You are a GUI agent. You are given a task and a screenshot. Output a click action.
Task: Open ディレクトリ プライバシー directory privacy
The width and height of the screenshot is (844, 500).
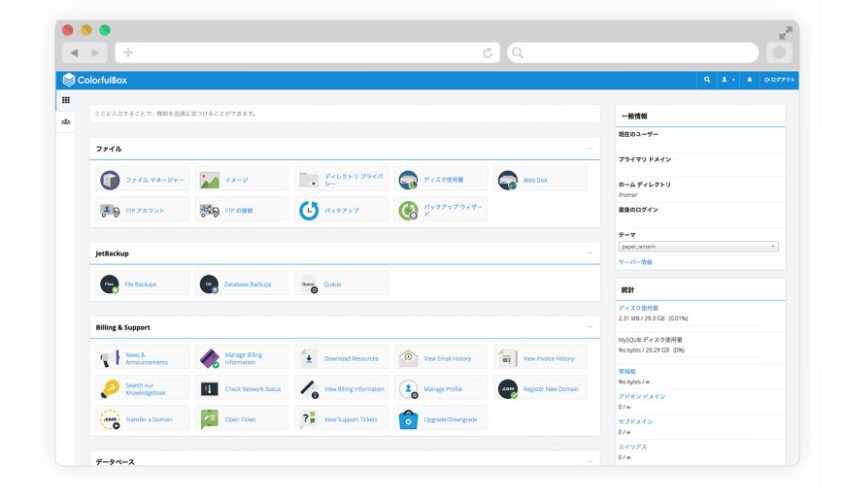[341, 180]
